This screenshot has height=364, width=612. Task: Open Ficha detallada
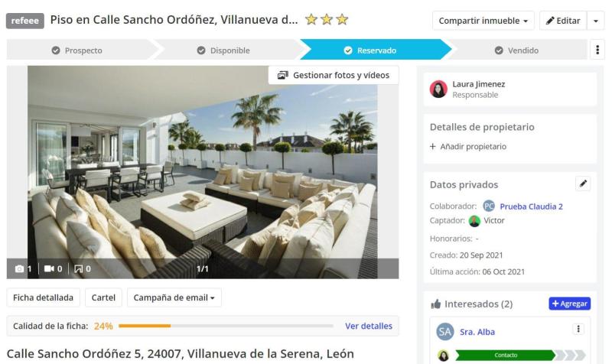click(43, 297)
